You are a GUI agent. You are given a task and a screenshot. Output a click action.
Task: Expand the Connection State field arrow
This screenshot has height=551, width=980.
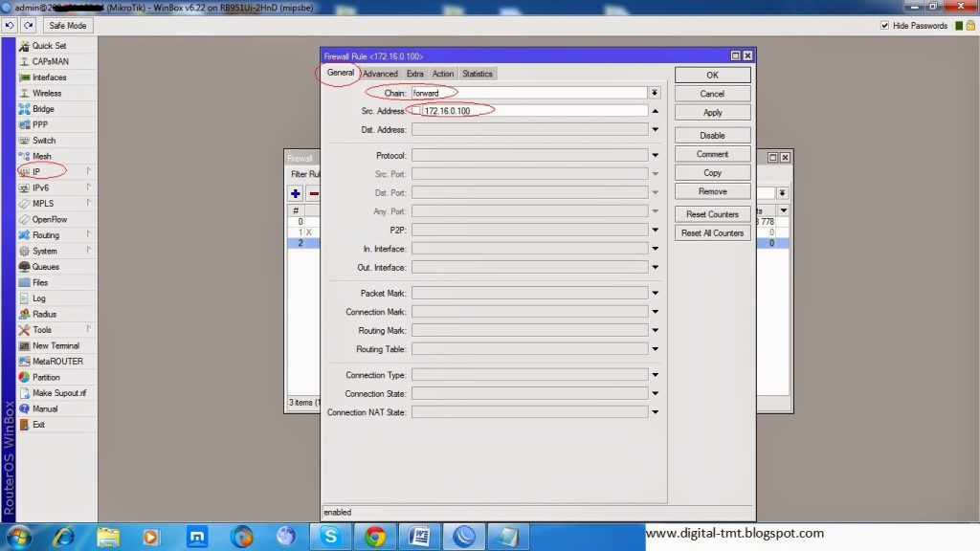click(655, 393)
